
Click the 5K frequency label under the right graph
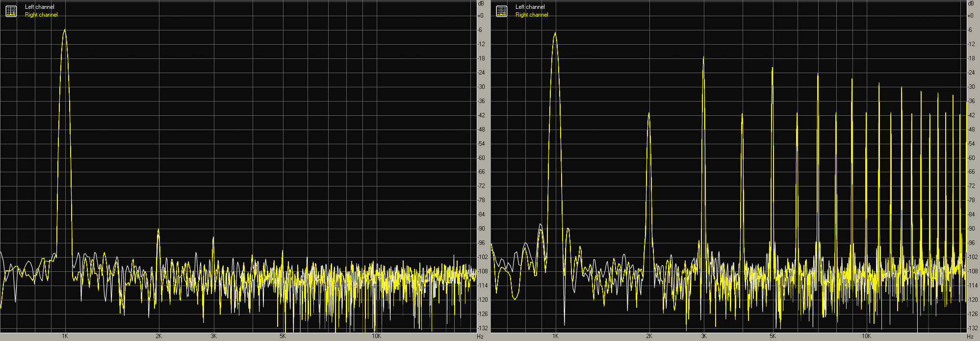pyautogui.click(x=773, y=336)
